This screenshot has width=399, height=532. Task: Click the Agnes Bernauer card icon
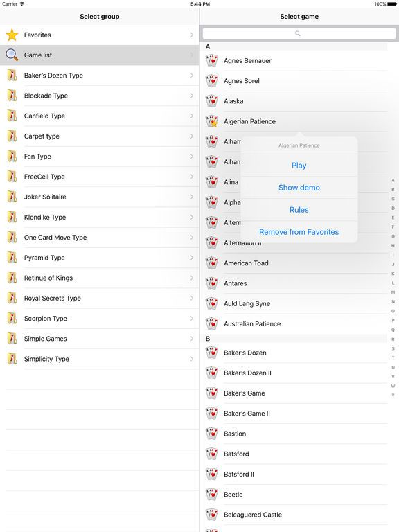click(x=212, y=61)
